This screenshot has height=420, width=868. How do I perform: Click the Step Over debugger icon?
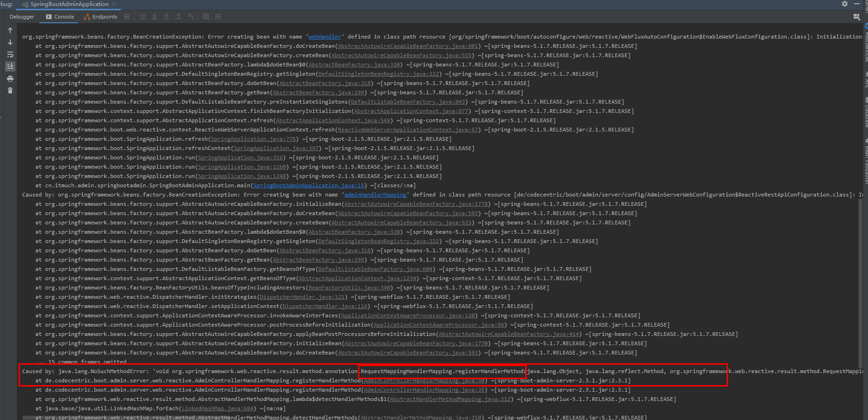tap(142, 17)
